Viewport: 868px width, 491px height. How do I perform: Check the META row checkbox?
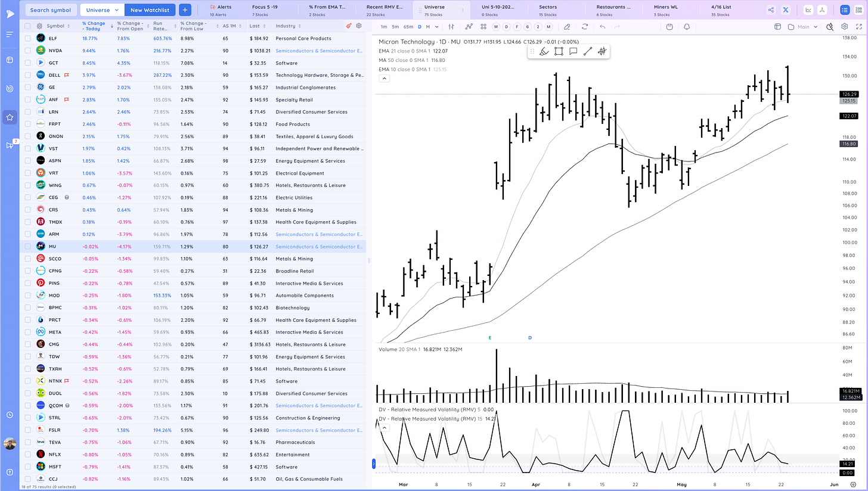click(27, 332)
